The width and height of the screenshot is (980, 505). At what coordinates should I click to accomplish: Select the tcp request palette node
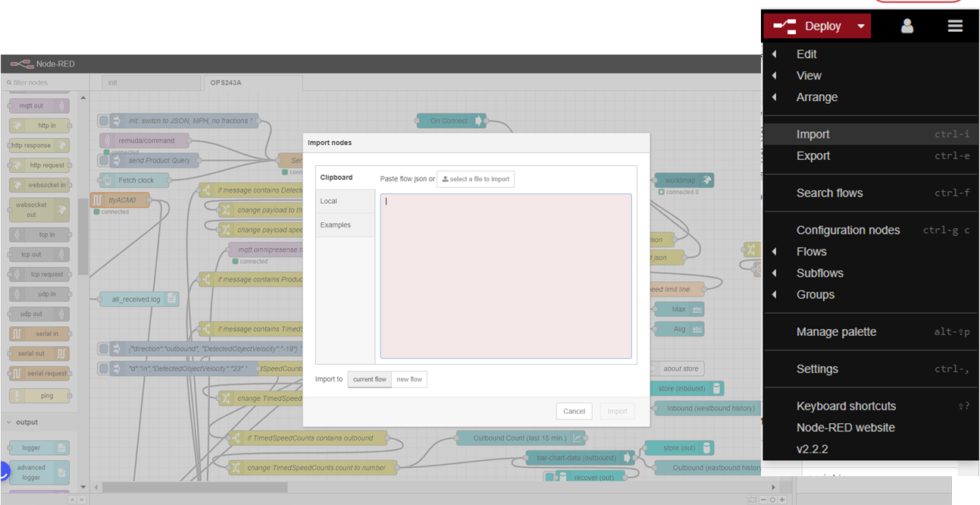[39, 274]
